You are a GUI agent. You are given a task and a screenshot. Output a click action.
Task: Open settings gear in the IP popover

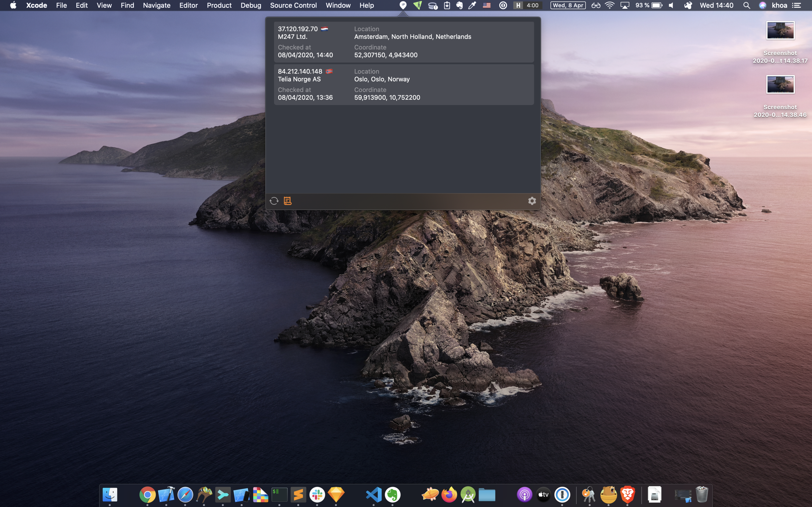pos(532,201)
